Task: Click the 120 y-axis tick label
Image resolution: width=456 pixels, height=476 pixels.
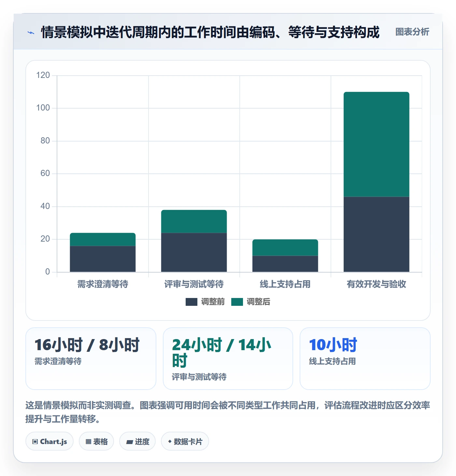Action: click(x=43, y=75)
